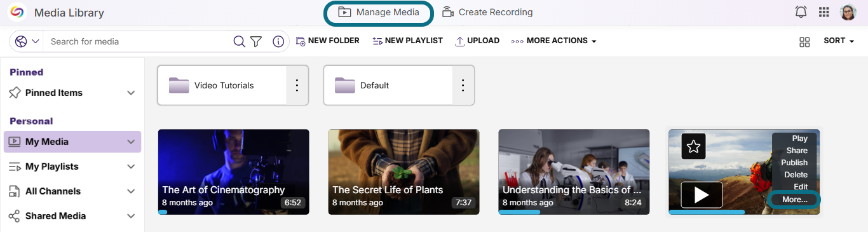Open the Video Tutorials folder
The image size is (868, 232).
pyautogui.click(x=222, y=85)
